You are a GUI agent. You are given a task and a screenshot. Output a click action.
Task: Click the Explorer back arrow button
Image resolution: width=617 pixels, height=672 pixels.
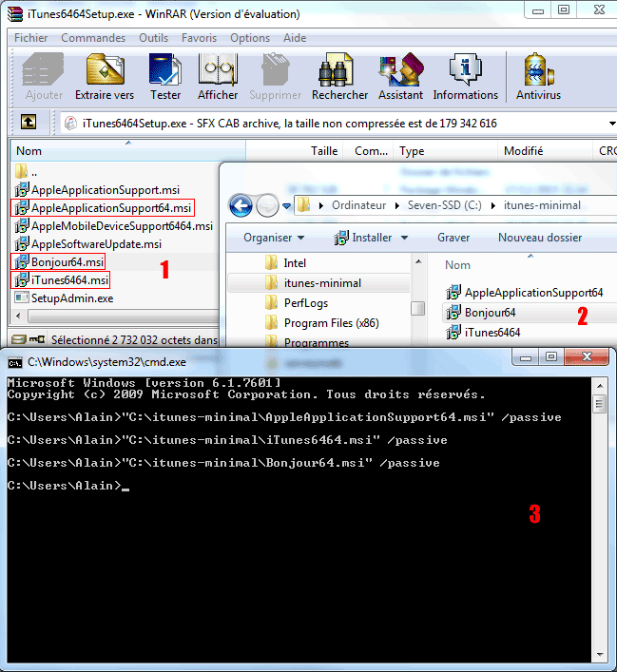click(241, 205)
